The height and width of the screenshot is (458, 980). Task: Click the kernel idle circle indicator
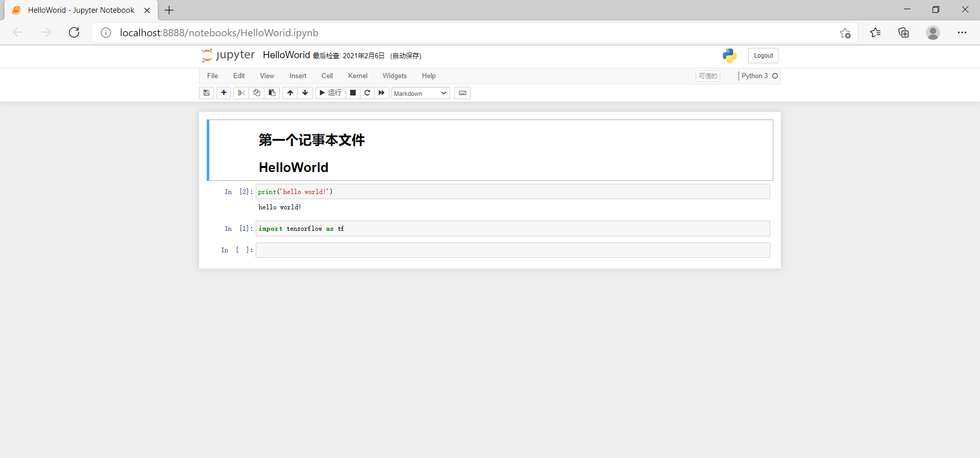click(775, 76)
